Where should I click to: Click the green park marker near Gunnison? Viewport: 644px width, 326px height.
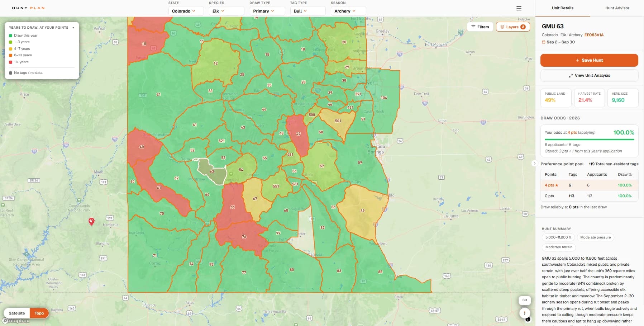pyautogui.click(x=231, y=174)
